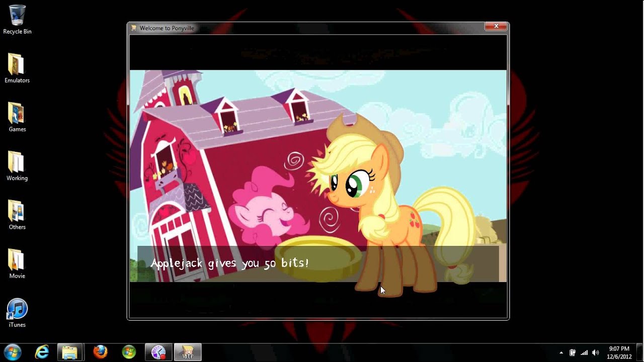Viewport: 644px width, 362px height.
Task: Select the Working folder icon
Action: (x=17, y=166)
